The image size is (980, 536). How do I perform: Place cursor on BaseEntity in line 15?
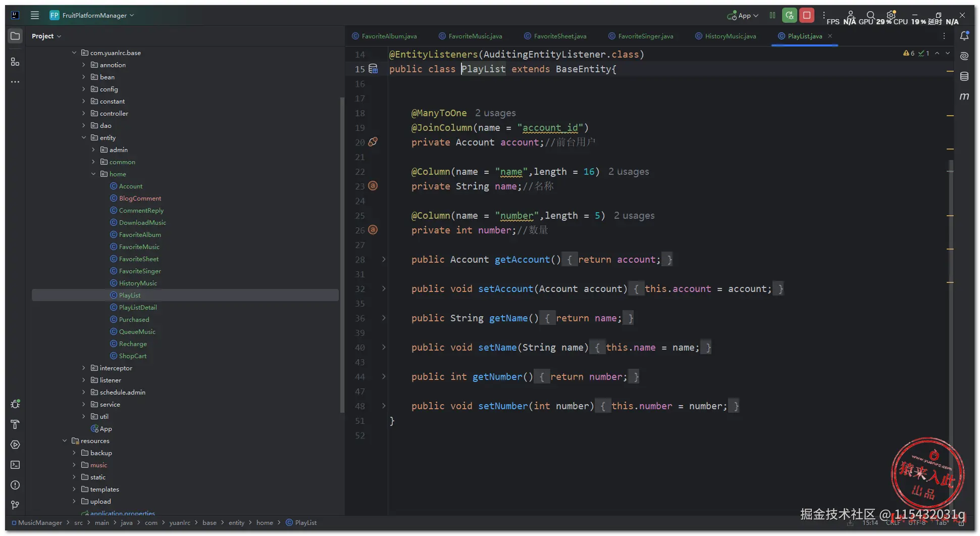point(583,69)
